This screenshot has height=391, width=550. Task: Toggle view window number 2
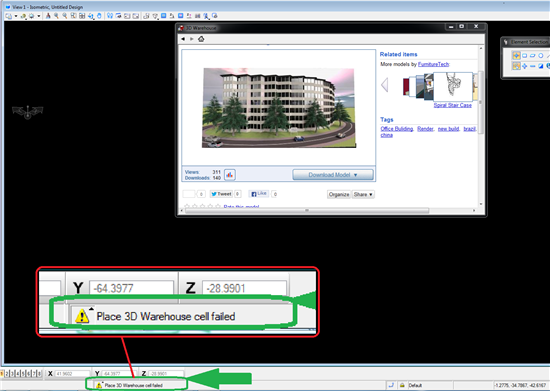coord(7,374)
